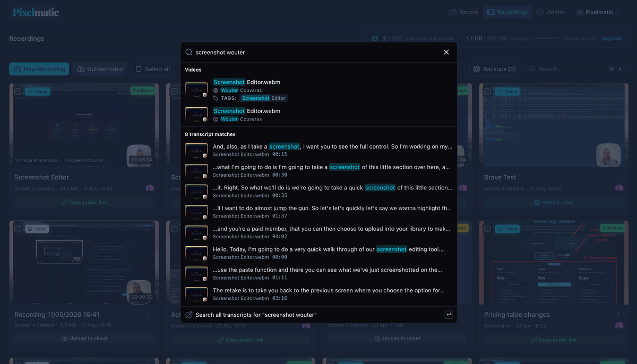Image resolution: width=637 pixels, height=364 pixels.
Task: Click Published badge on Screenshot Editor card
Action: 142,91
